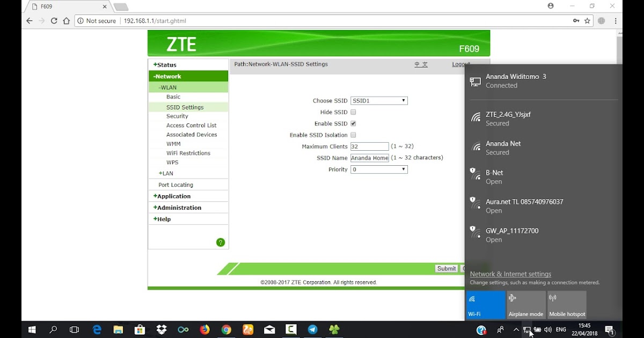Go to browser home page icon
This screenshot has width=644, height=338.
pyautogui.click(x=67, y=21)
